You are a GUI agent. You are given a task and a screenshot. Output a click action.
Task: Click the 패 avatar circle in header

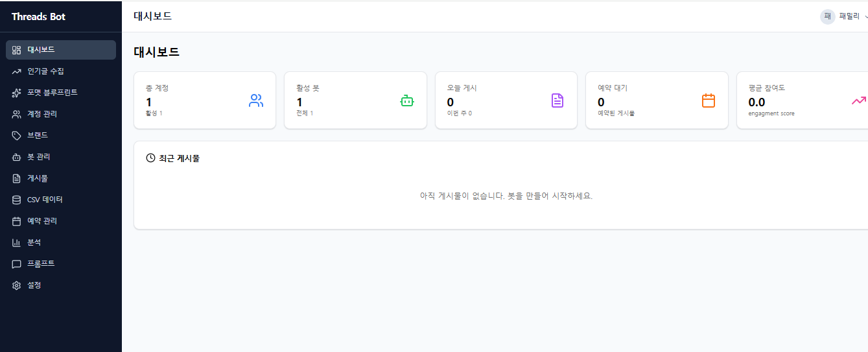tap(827, 16)
